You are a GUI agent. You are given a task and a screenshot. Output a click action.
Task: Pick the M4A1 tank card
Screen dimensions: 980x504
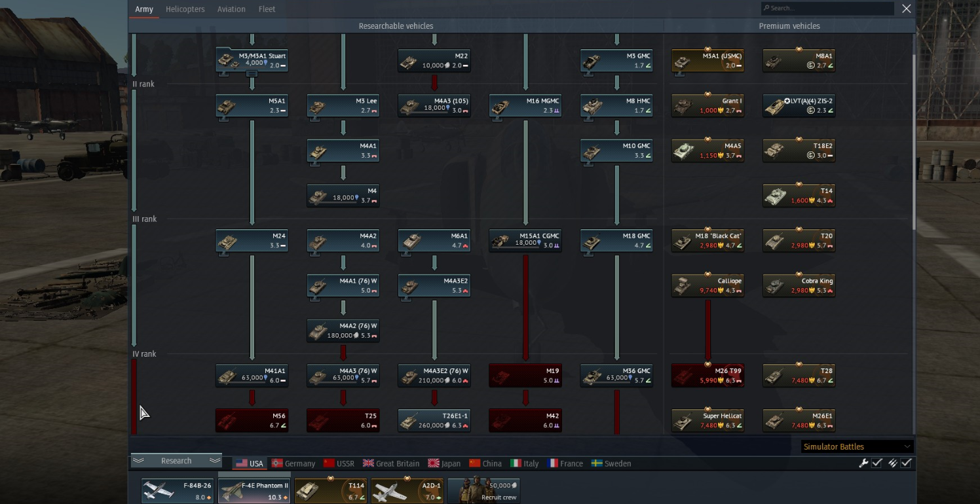[343, 151]
